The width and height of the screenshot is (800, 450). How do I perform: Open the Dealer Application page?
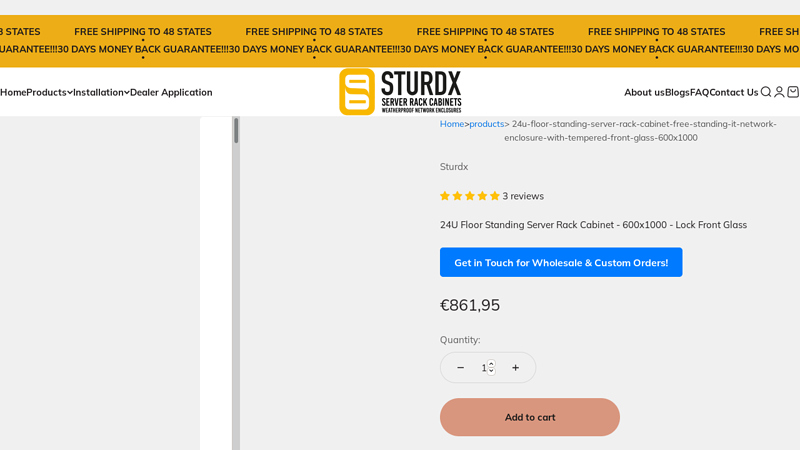pyautogui.click(x=171, y=92)
